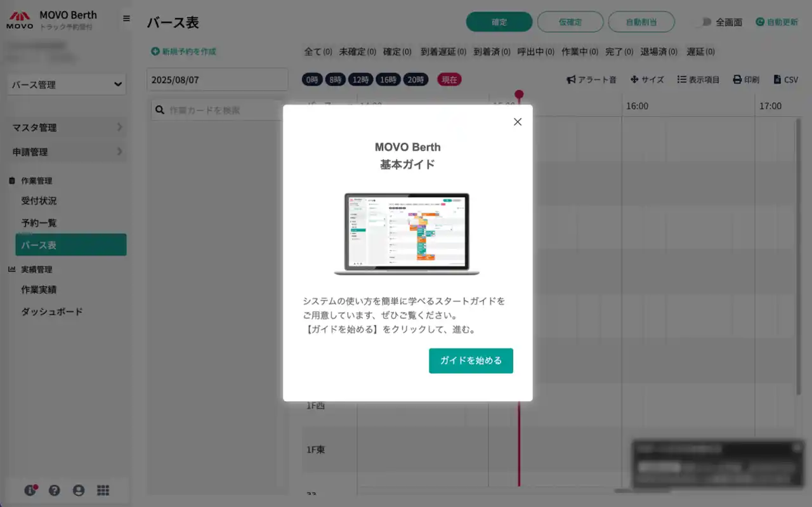
Task: Open the user account icon
Action: 79,490
